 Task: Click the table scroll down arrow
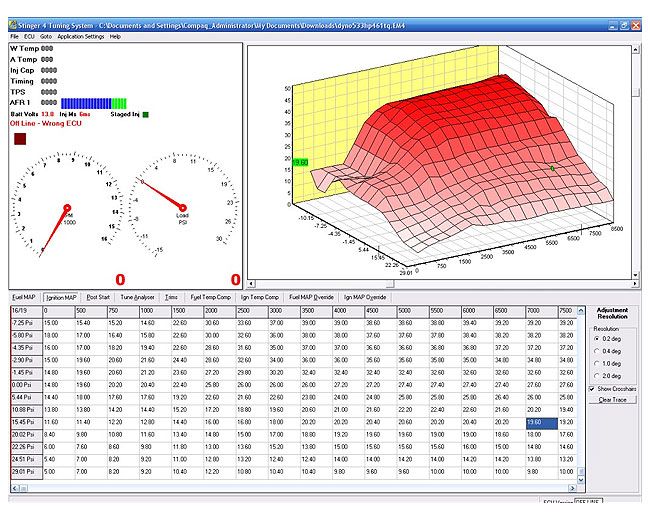point(581,480)
